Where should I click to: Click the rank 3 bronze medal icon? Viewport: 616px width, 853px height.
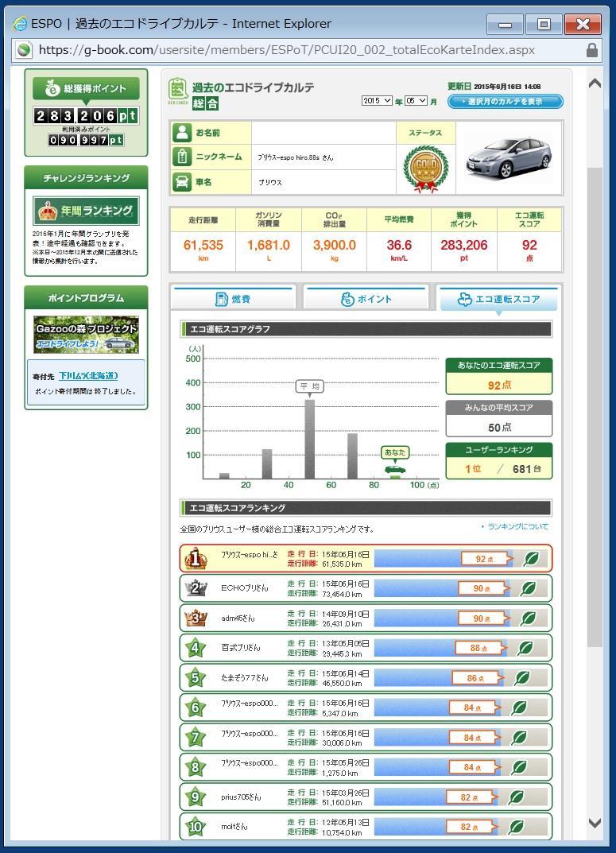point(196,618)
